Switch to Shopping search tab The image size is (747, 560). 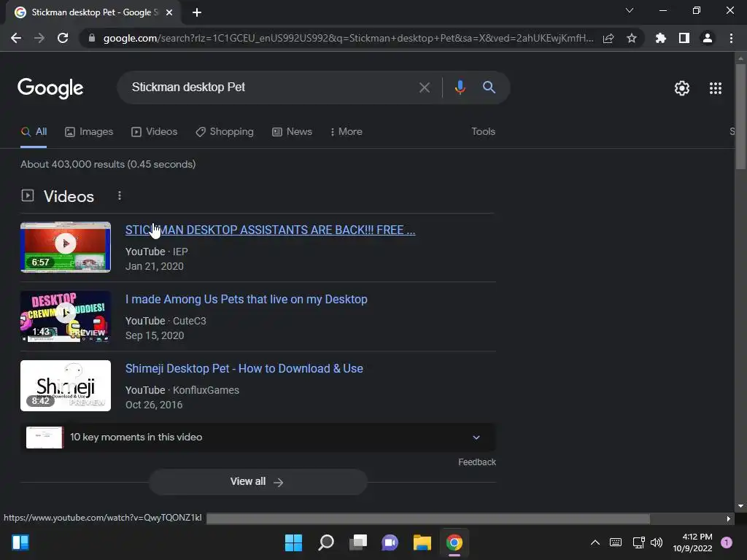pos(225,131)
